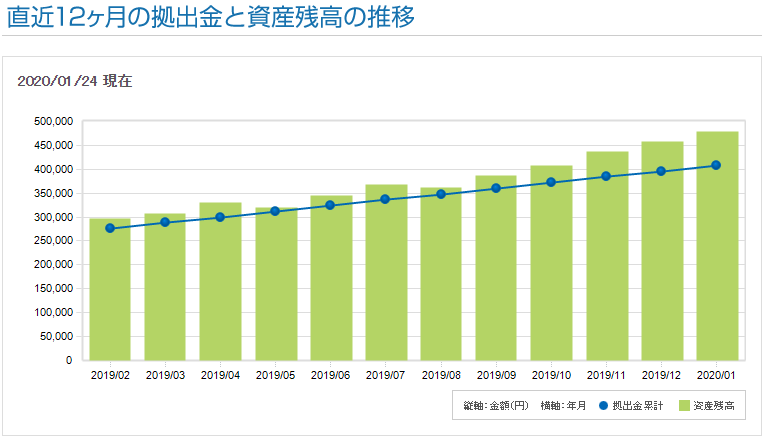
Task: Click the 2020/01 contribution data point
Action: coord(716,165)
